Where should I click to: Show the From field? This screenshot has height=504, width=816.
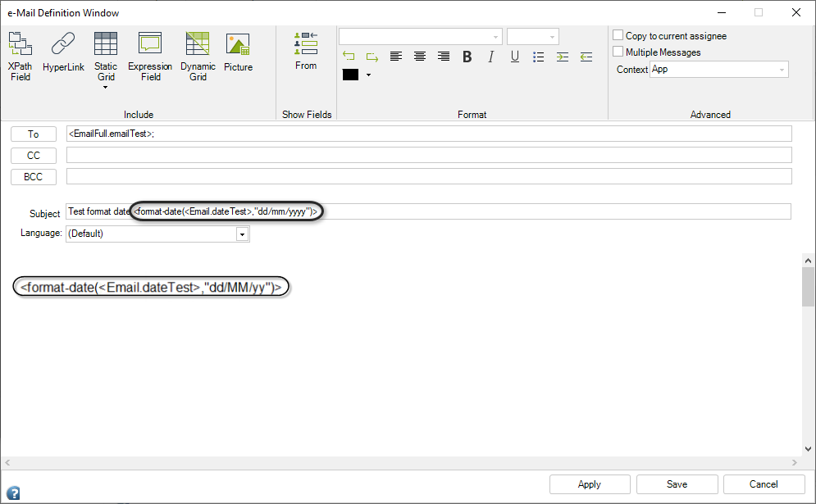(x=306, y=51)
